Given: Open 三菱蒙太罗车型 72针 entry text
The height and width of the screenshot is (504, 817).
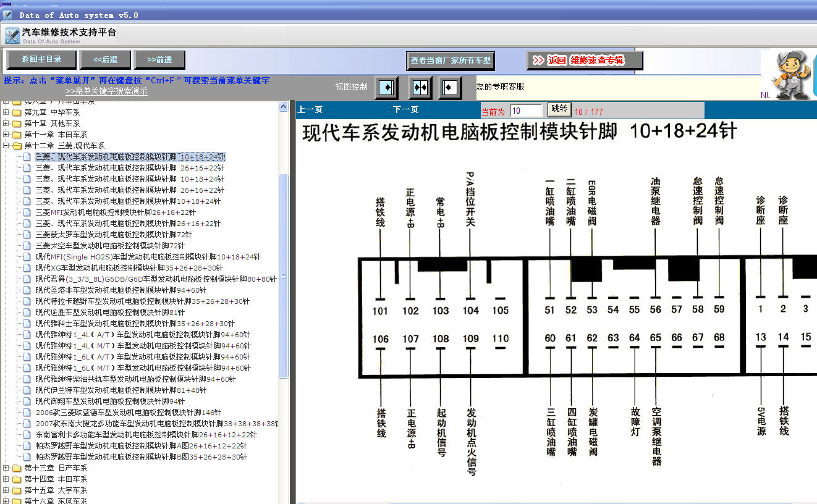Looking at the screenshot, I should pyautogui.click(x=114, y=235).
